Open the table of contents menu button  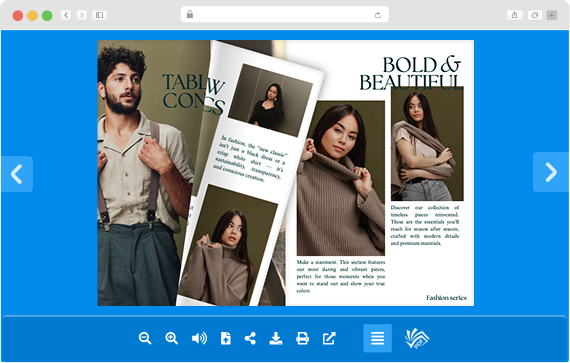click(x=377, y=338)
